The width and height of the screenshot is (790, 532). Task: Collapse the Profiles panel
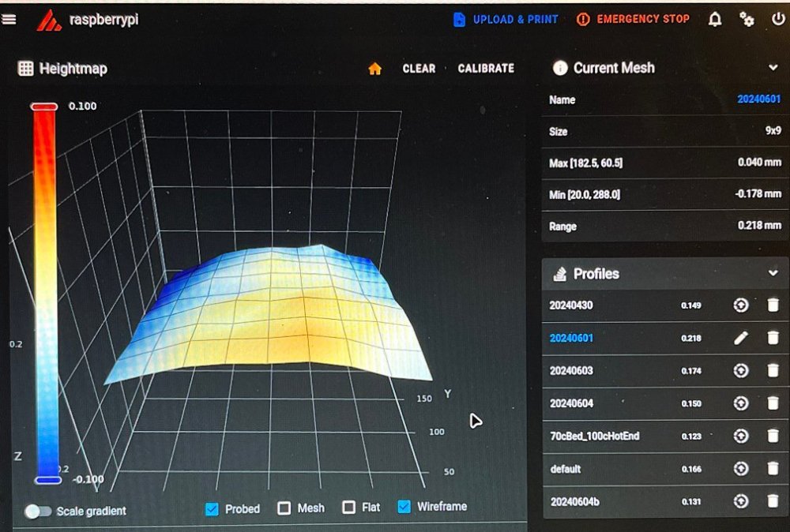773,273
